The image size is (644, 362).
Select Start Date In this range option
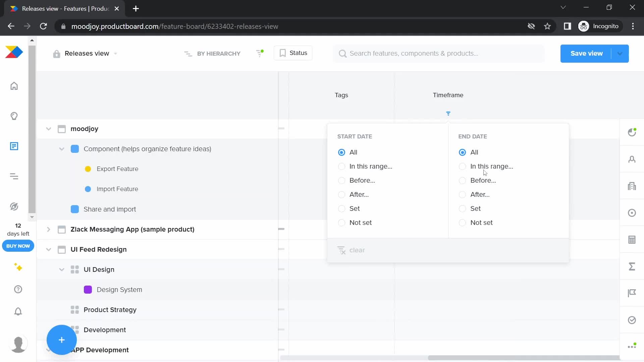[x=341, y=166]
